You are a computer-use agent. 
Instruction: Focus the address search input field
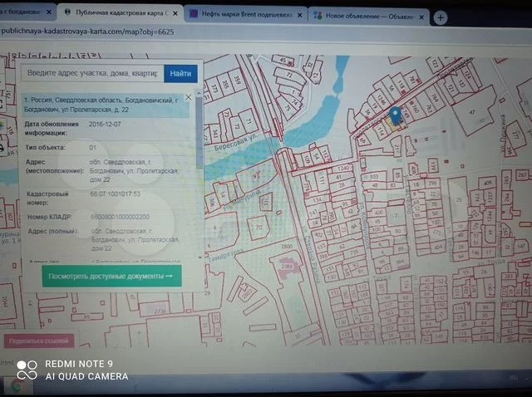[91, 73]
